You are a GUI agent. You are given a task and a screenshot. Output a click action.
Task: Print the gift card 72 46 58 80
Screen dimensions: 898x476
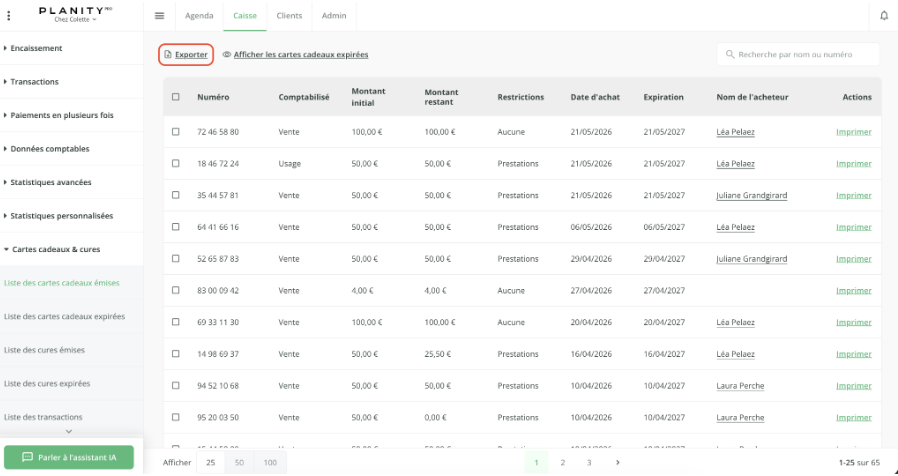[854, 132]
